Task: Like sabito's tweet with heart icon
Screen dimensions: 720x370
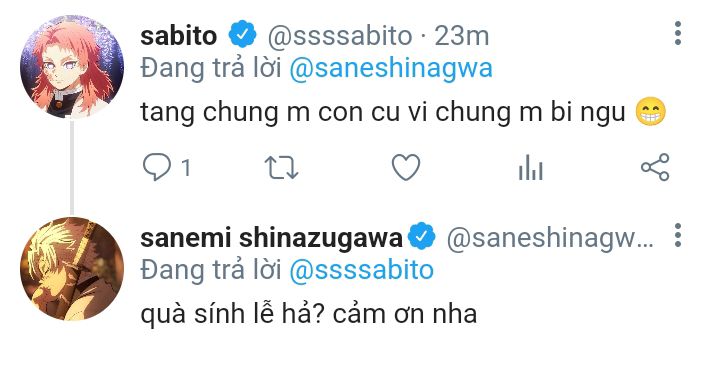Action: (406, 167)
